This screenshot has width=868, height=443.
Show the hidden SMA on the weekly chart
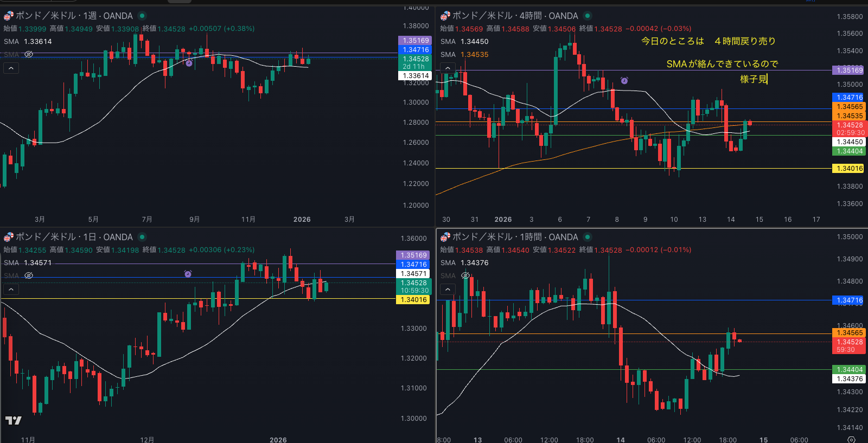[x=29, y=54]
